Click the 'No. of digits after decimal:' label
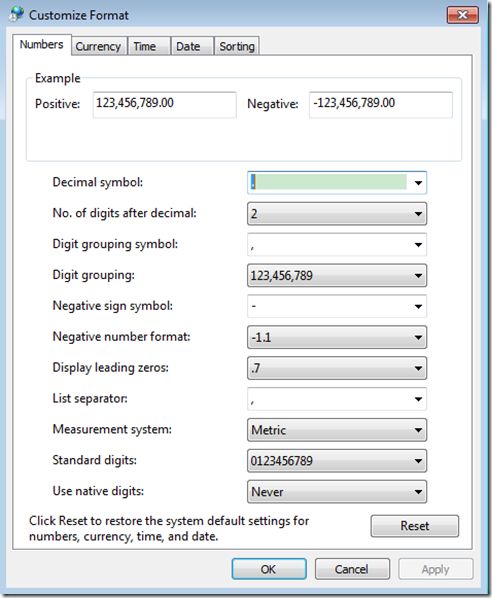Image resolution: width=492 pixels, height=598 pixels. coord(124,213)
